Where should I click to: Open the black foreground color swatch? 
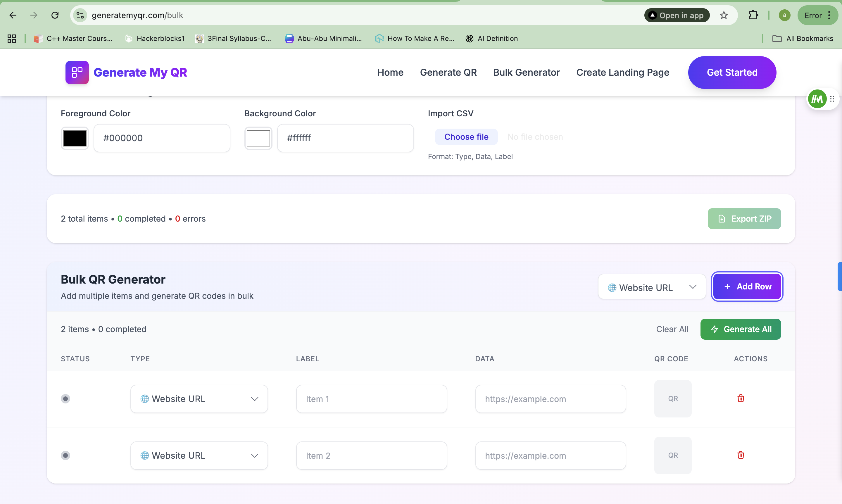click(x=75, y=138)
